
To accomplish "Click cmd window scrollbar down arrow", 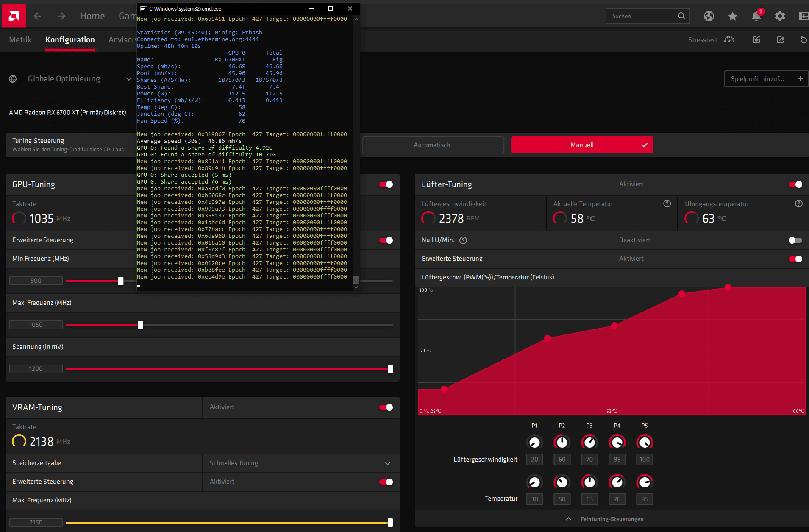I will pos(356,287).
